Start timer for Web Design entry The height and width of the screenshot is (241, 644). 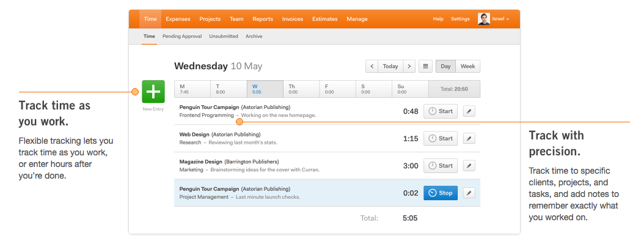441,139
